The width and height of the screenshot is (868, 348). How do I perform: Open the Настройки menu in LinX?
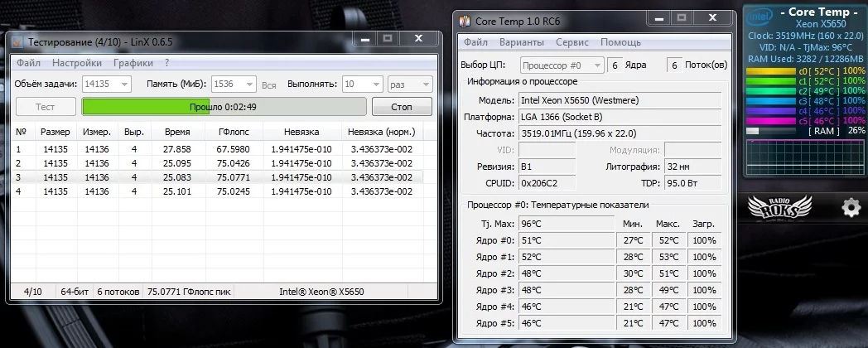click(76, 63)
